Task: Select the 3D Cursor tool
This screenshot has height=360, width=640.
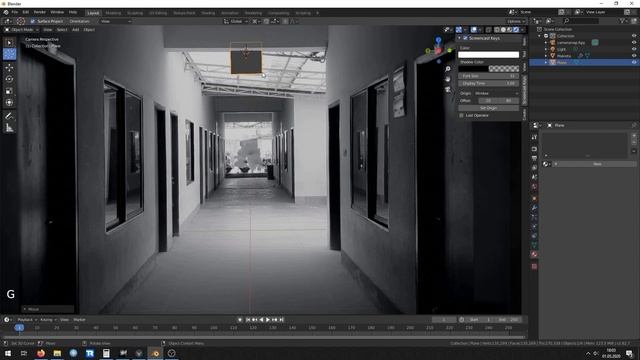Action: click(x=9, y=55)
